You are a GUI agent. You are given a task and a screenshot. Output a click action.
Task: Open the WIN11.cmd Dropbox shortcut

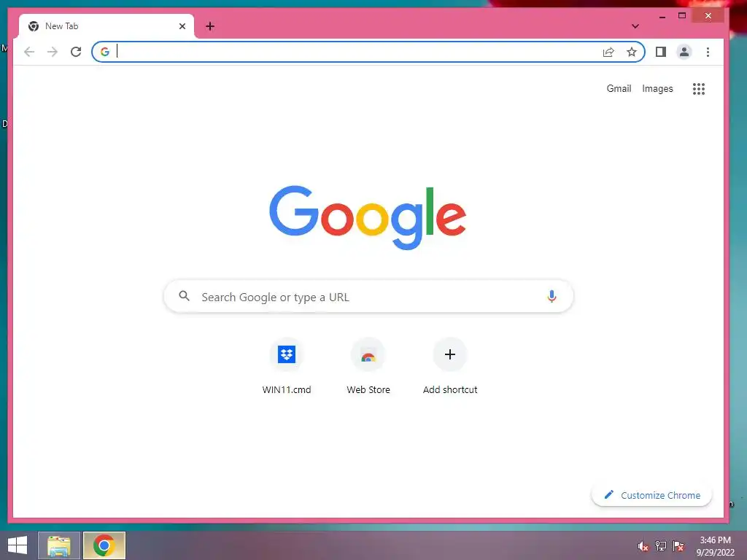(286, 367)
